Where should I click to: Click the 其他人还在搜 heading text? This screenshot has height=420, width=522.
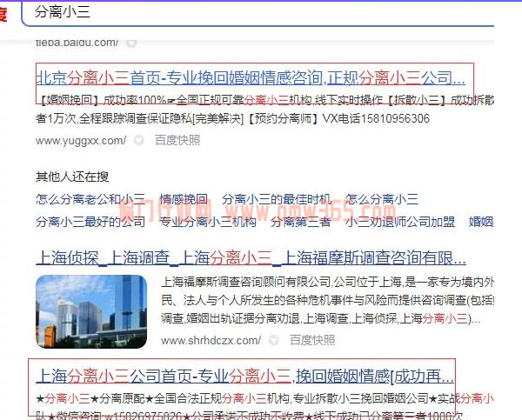click(x=72, y=177)
